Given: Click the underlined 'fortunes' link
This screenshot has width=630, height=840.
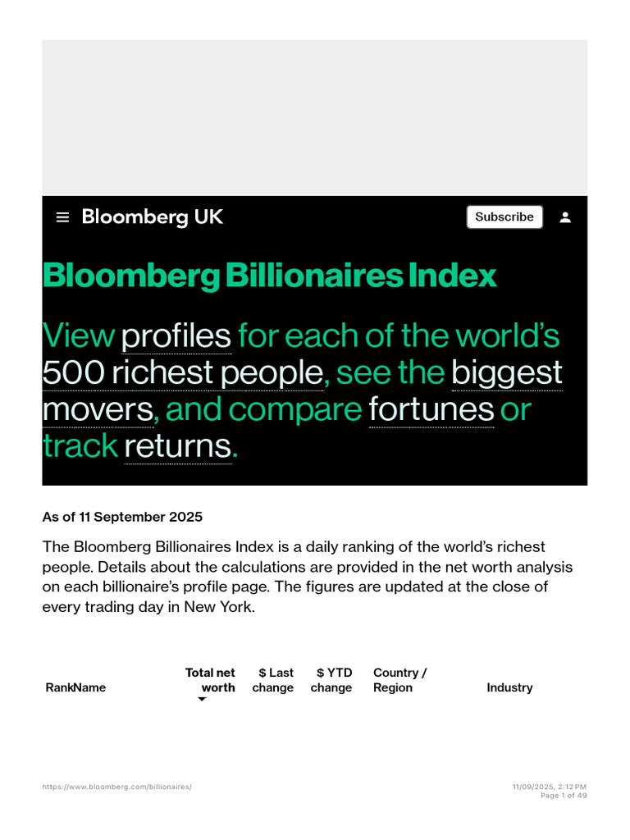Looking at the screenshot, I should click(431, 409).
